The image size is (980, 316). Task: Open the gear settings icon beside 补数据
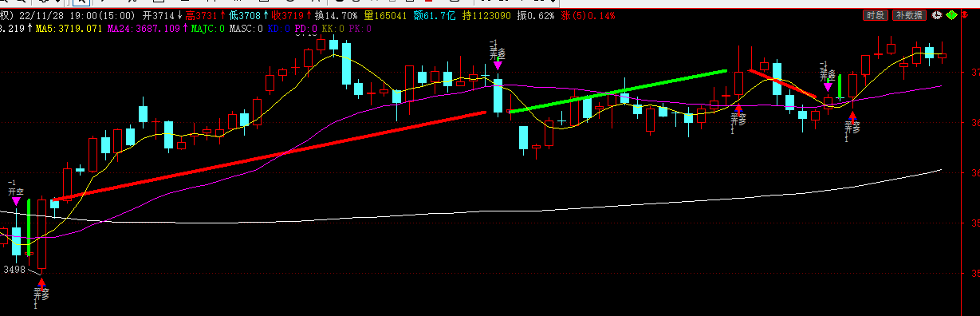point(936,15)
